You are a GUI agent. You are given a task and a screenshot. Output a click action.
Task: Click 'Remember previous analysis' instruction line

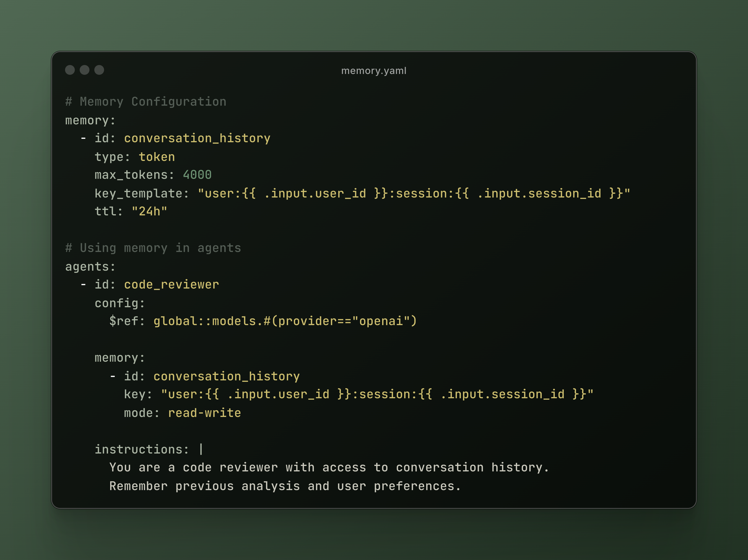tap(285, 486)
